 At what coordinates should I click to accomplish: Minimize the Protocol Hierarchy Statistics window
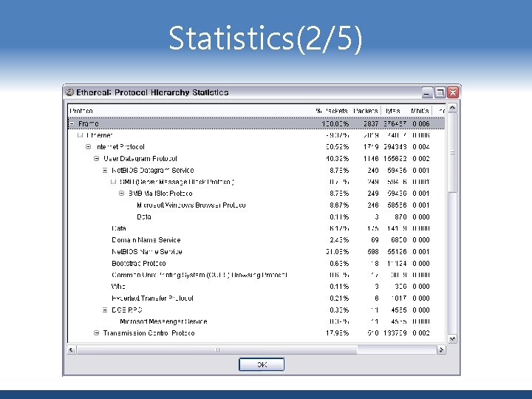click(427, 92)
